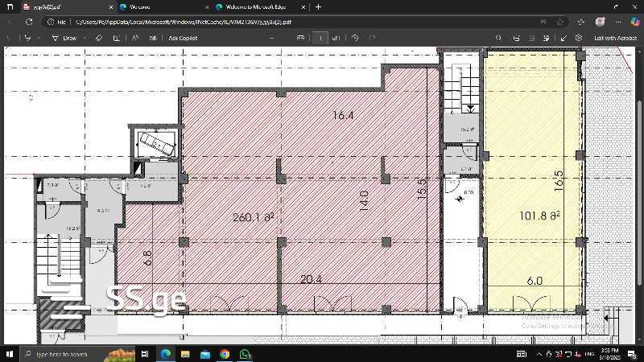Open WhatsApp from the taskbar

[x=245, y=354]
